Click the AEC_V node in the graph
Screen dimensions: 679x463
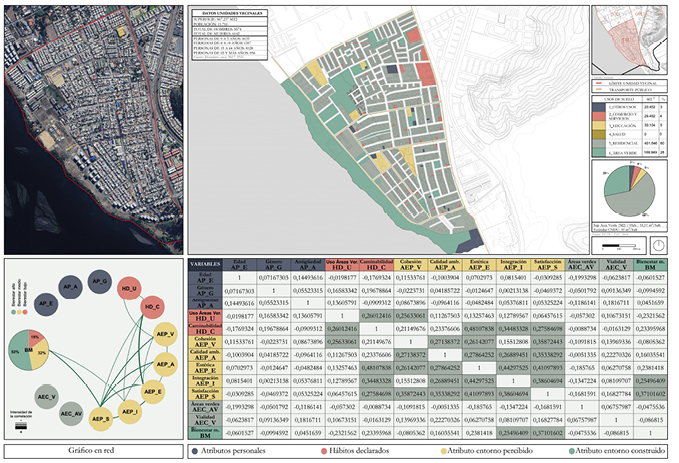point(47,396)
